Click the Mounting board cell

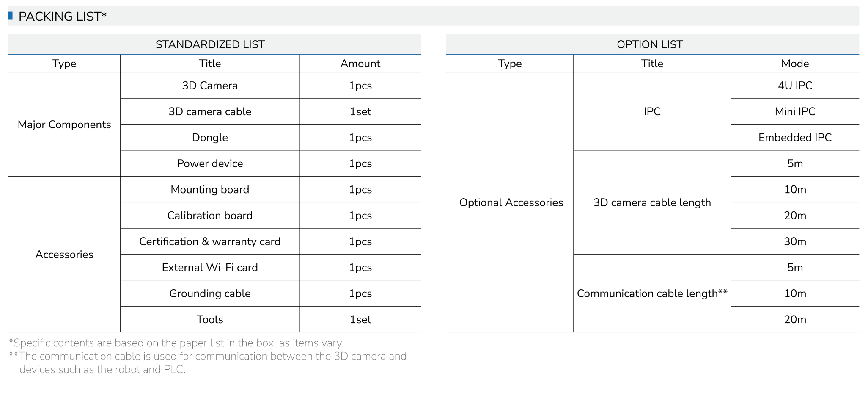click(x=210, y=189)
